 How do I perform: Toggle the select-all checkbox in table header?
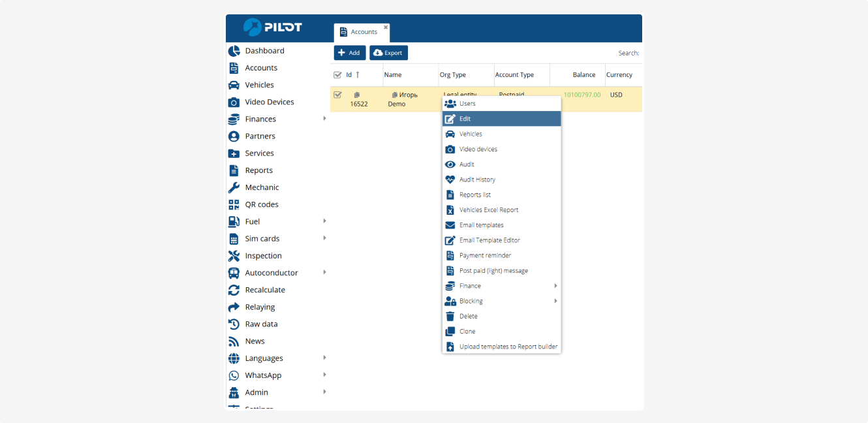(x=337, y=75)
